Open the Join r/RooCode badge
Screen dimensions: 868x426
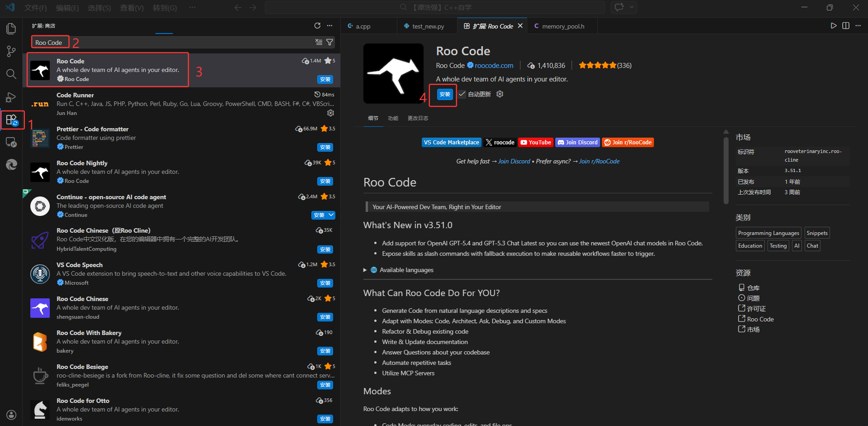pos(628,142)
